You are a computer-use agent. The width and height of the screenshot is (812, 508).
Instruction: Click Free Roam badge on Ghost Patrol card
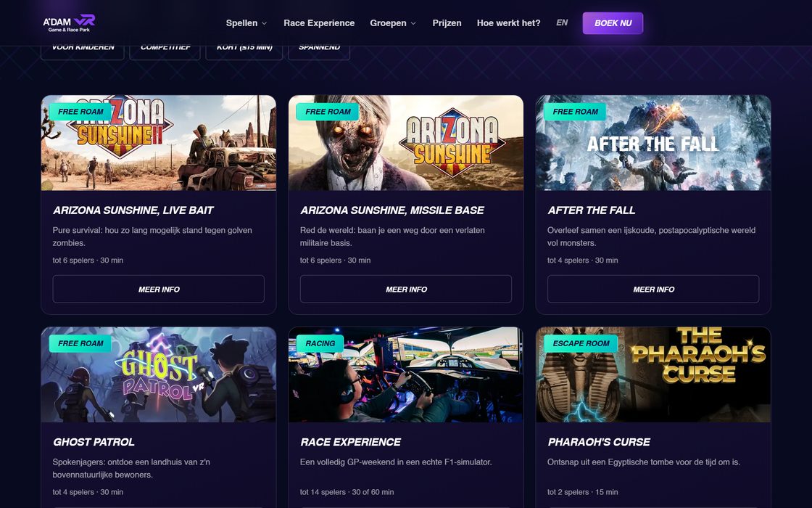pos(80,343)
